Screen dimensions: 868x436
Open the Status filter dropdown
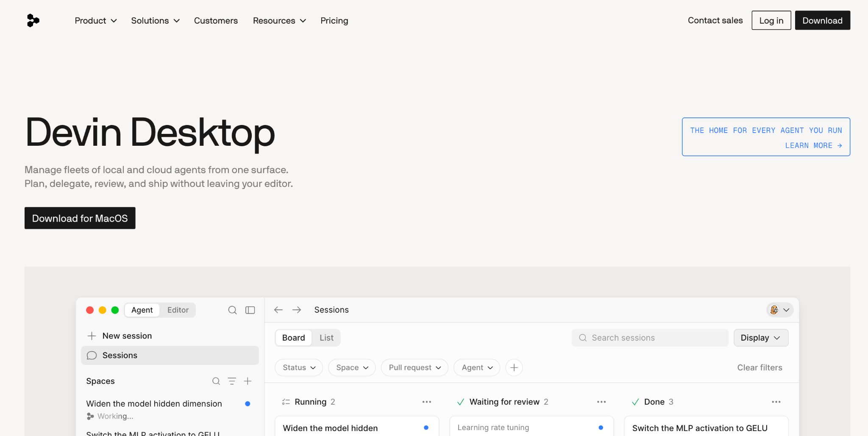point(299,367)
